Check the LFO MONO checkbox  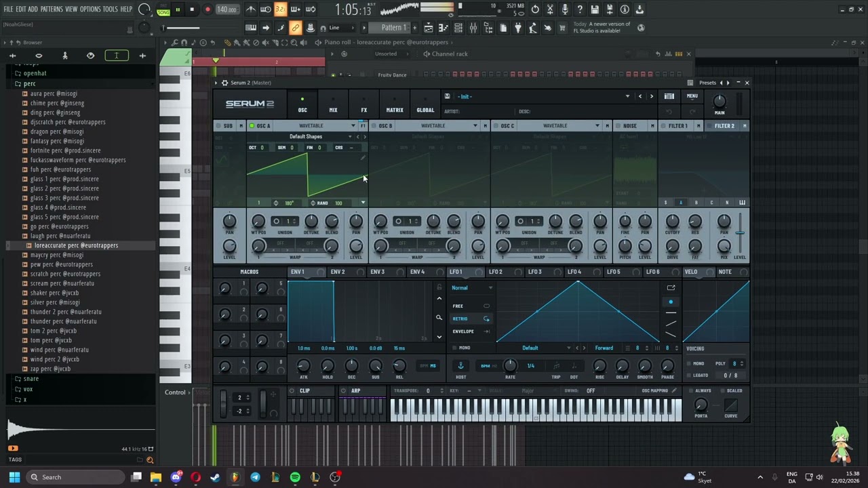click(x=455, y=348)
